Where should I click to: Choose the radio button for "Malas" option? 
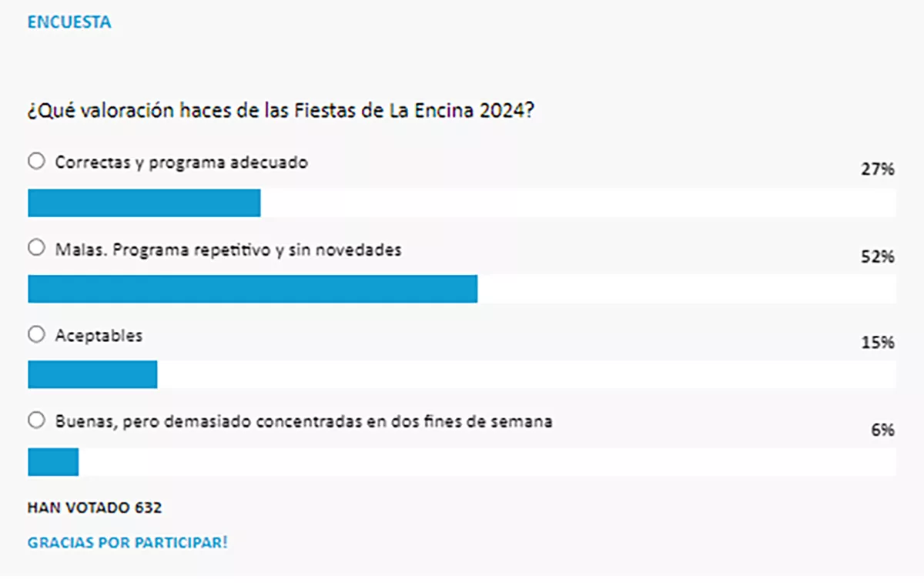36,248
